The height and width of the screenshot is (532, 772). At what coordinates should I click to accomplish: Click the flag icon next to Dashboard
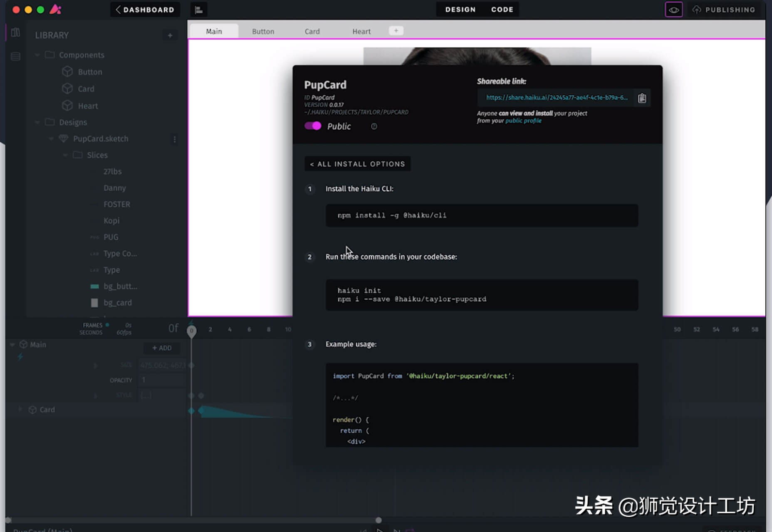(x=198, y=9)
